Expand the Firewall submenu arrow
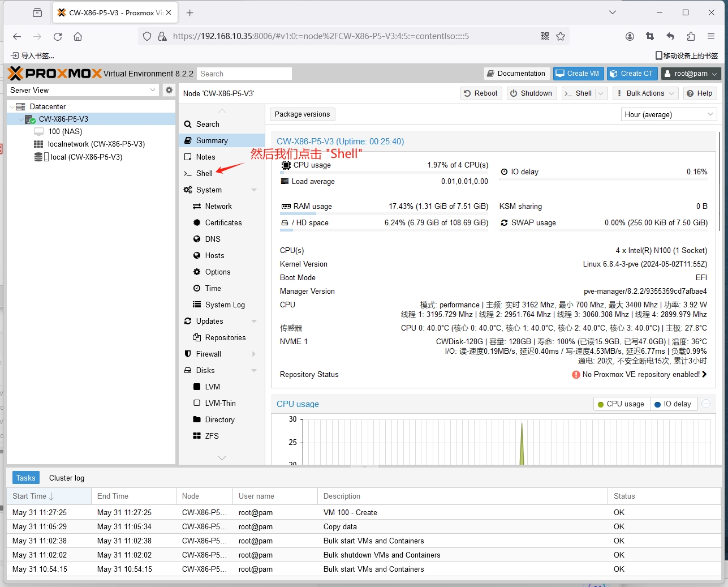Image resolution: width=728 pixels, height=587 pixels. [254, 354]
